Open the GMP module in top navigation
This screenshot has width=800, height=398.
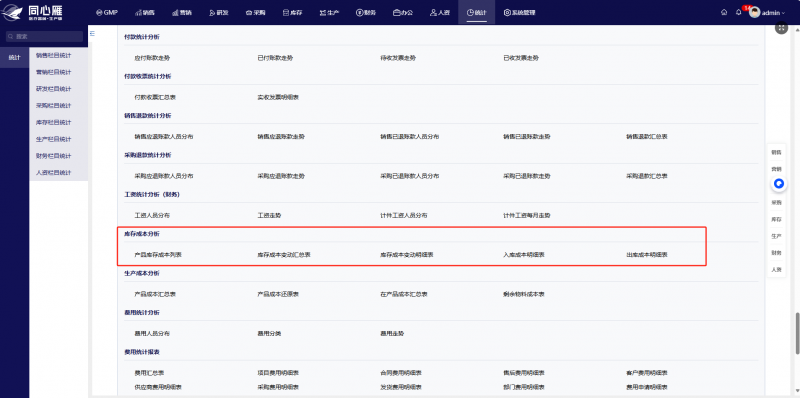(x=107, y=12)
